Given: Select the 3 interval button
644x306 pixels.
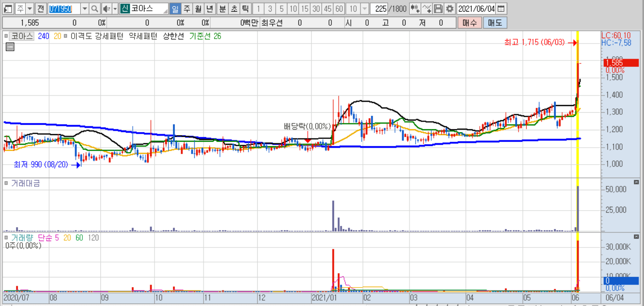Looking at the screenshot, I should click(x=270, y=9).
